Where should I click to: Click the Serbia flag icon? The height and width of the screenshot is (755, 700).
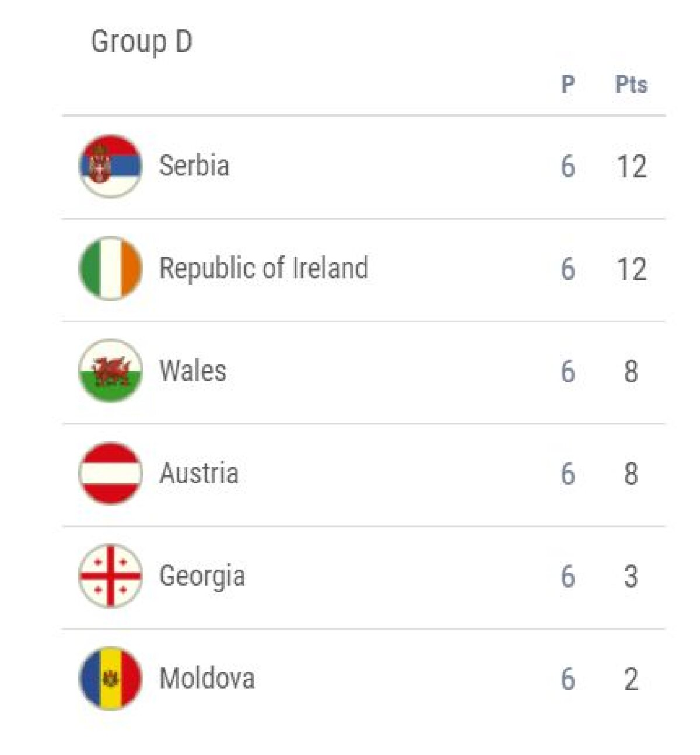pyautogui.click(x=110, y=166)
